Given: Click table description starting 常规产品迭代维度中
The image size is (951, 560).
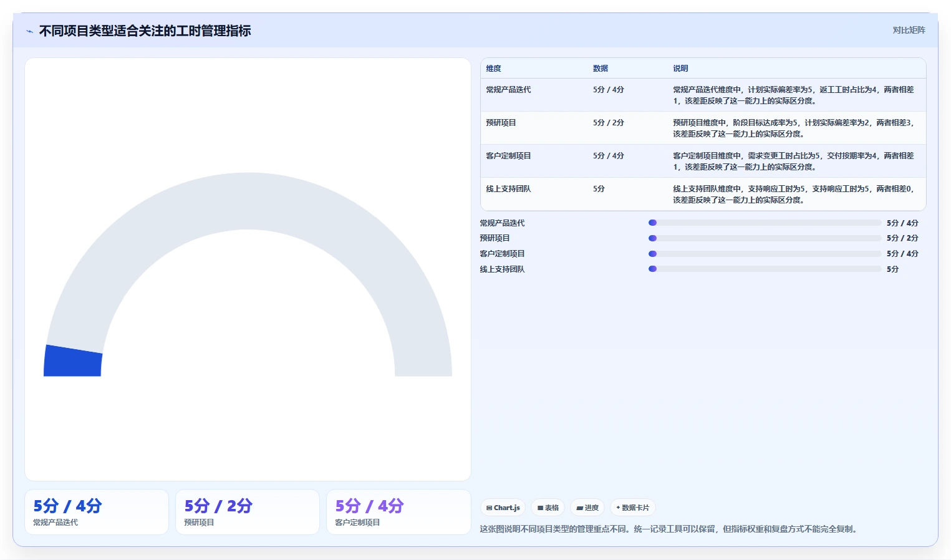Looking at the screenshot, I should 793,95.
